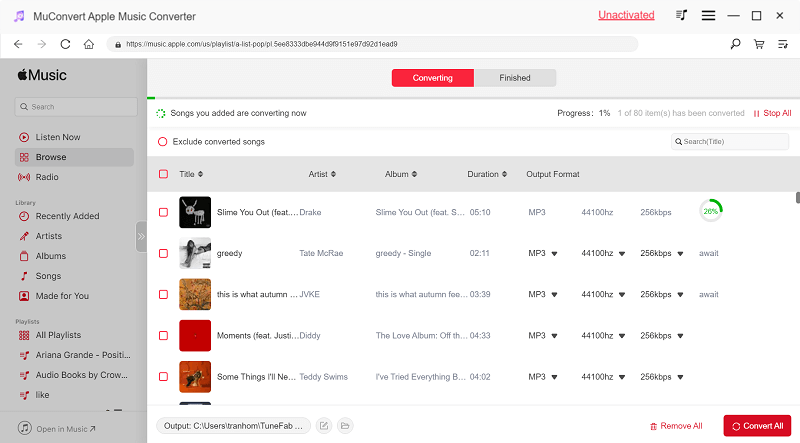This screenshot has width=800, height=443.
Task: Go to home page icon
Action: point(89,44)
